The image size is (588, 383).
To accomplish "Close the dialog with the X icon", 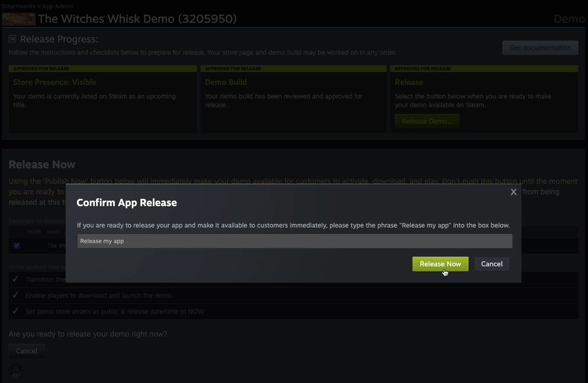I will 514,192.
